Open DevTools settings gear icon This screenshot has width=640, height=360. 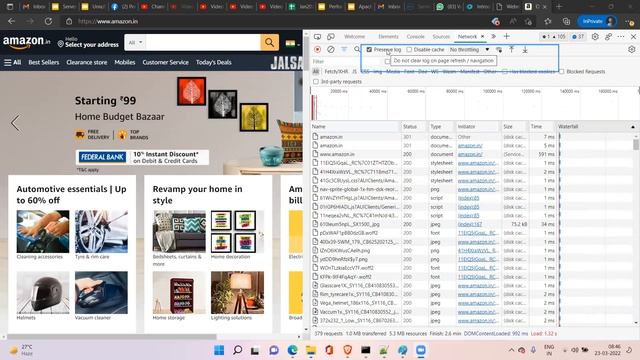[x=595, y=36]
